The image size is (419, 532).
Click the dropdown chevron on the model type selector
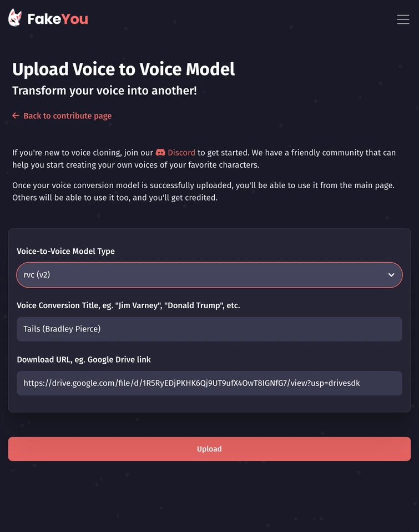tap(390, 274)
